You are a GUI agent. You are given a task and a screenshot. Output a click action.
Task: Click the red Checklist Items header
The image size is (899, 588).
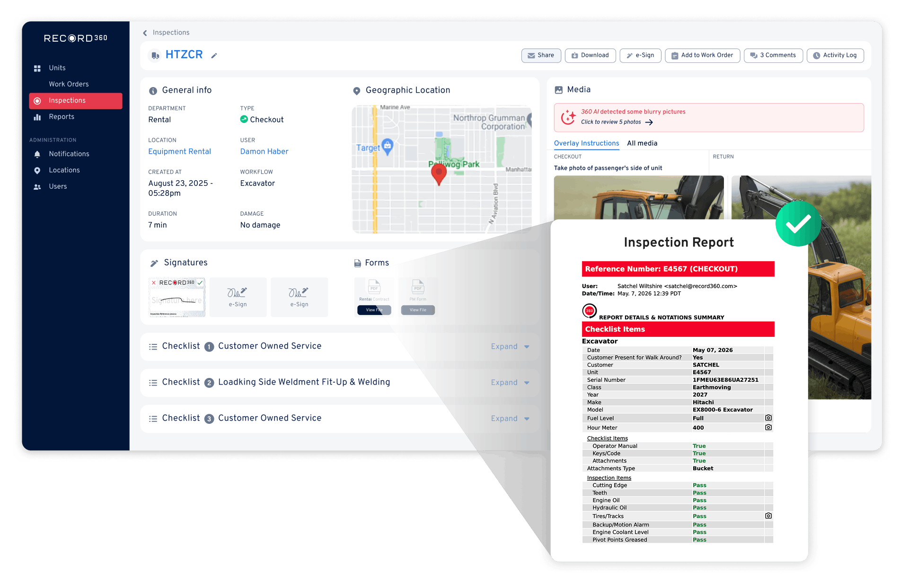[678, 329]
